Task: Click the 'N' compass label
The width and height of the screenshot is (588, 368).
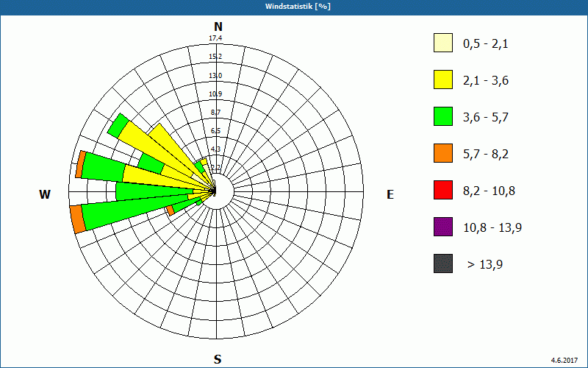Action: point(218,26)
